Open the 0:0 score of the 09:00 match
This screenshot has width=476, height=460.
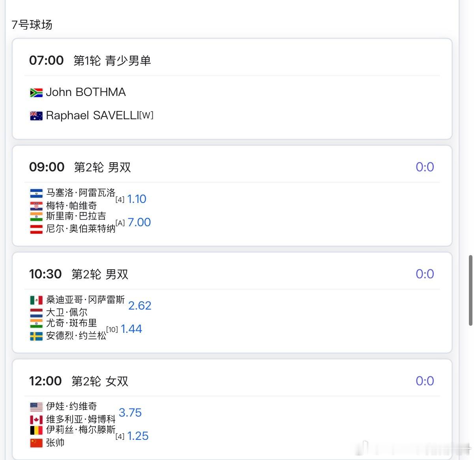[425, 167]
